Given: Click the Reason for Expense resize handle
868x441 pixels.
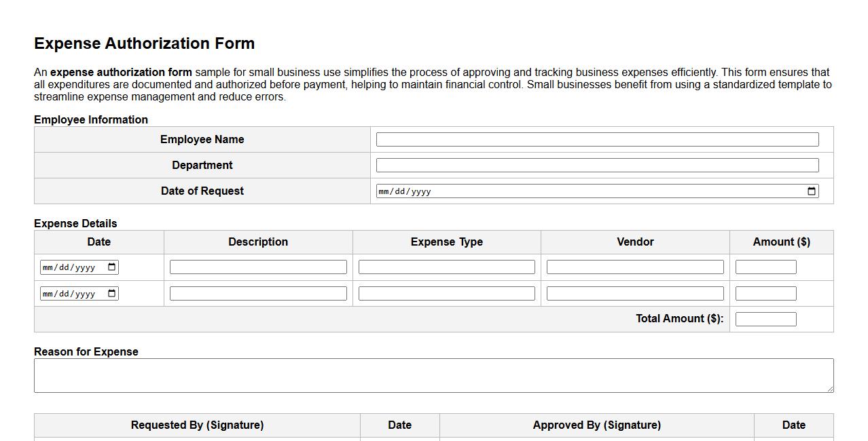Looking at the screenshot, I should coord(830,389).
